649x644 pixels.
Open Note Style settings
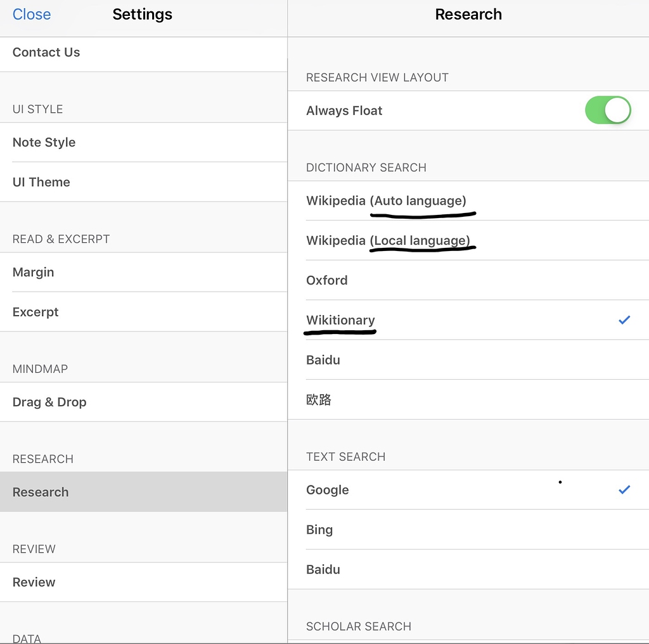click(44, 142)
